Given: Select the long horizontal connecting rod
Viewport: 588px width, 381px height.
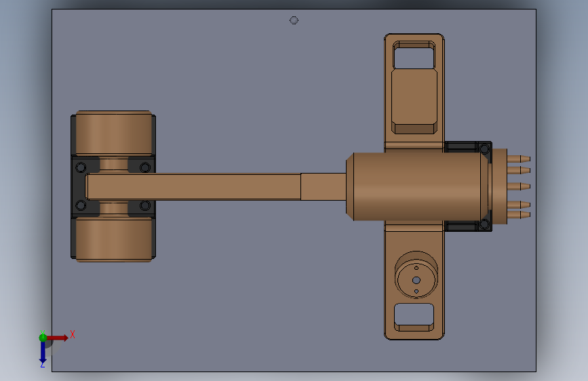Looking at the screenshot, I should [193, 186].
